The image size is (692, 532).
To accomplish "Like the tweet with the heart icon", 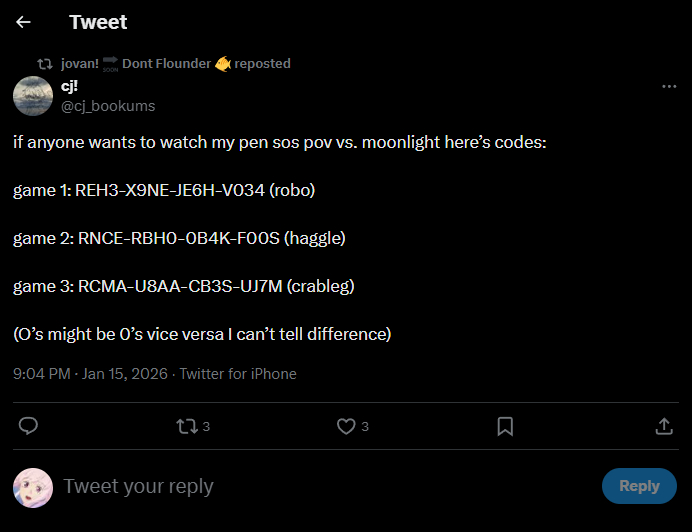I will click(346, 426).
